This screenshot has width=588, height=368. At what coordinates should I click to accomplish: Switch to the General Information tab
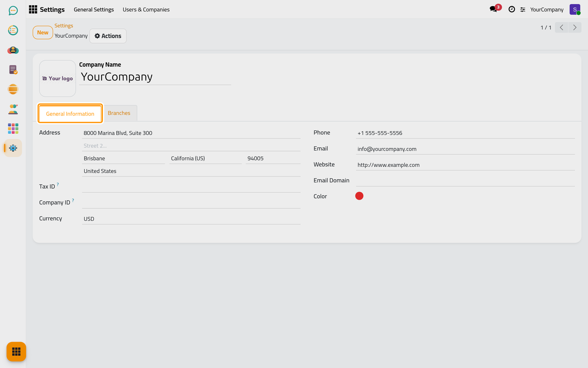coord(70,114)
